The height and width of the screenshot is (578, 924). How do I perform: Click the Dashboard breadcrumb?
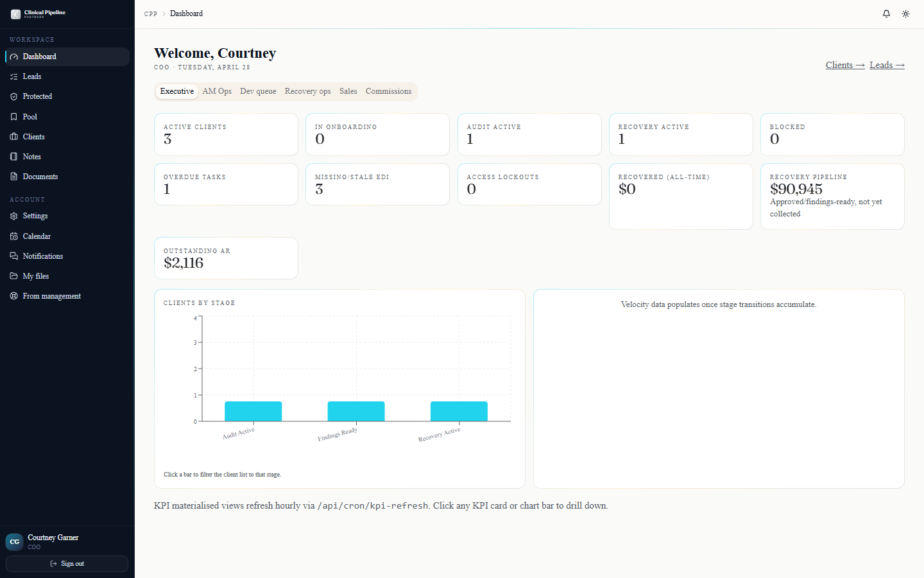(x=186, y=13)
